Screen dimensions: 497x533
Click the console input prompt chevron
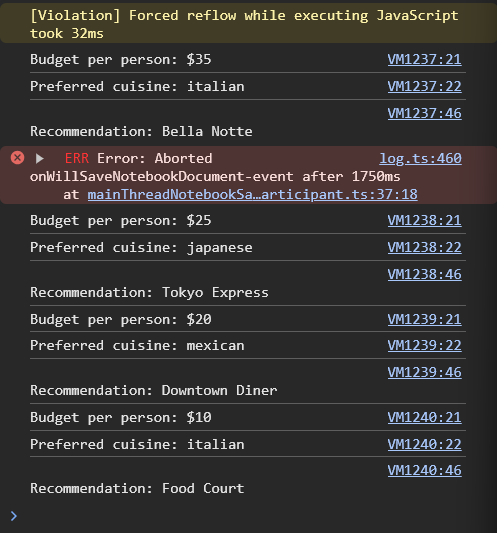click(x=14, y=516)
